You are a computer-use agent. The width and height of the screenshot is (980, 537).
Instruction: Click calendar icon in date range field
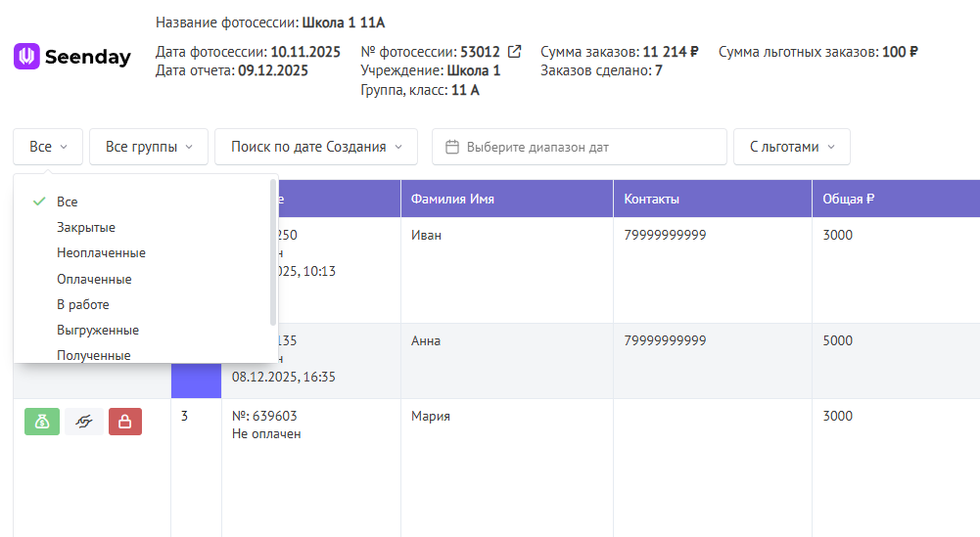pos(452,147)
